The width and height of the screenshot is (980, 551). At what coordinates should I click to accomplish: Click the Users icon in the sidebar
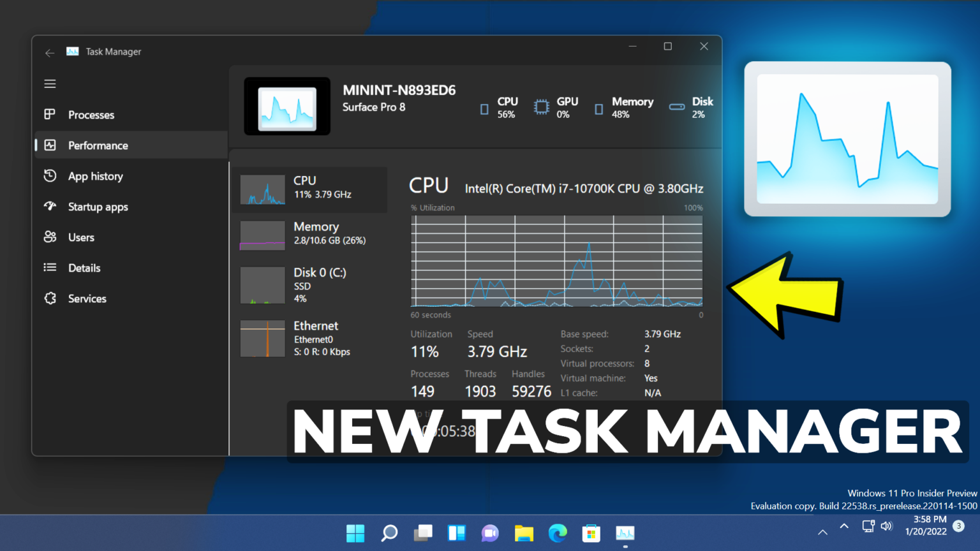pos(50,237)
